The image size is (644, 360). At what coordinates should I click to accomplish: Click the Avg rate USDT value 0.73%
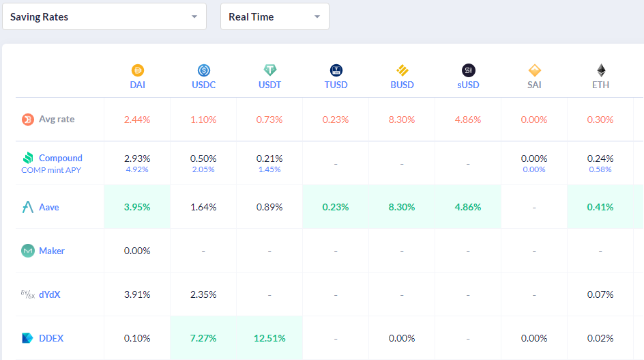click(269, 120)
